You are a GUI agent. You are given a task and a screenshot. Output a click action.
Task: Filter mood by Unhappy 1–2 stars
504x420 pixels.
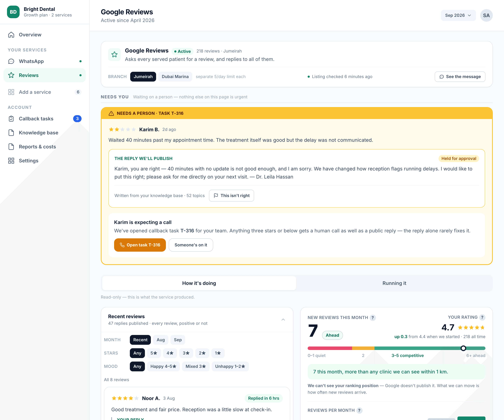tap(230, 366)
